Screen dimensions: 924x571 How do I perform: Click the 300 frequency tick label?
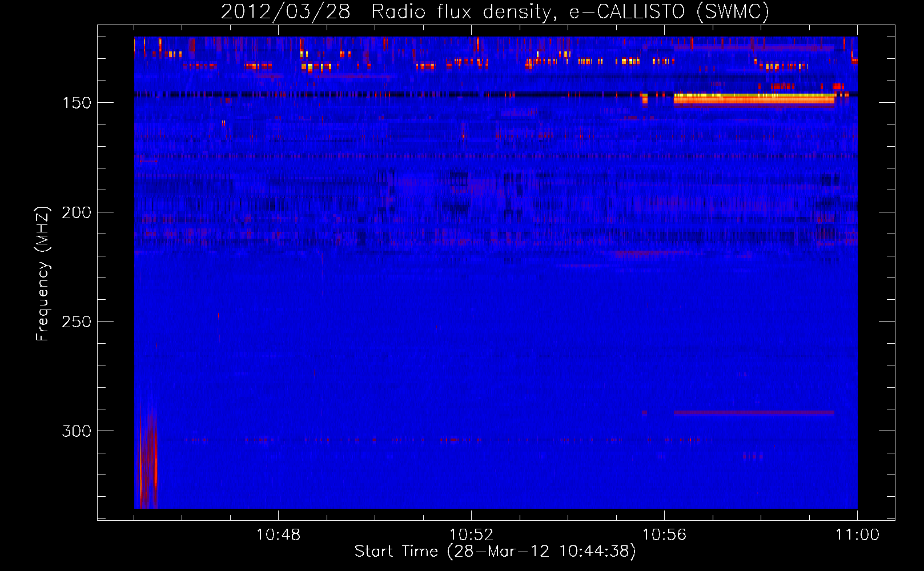coord(77,431)
